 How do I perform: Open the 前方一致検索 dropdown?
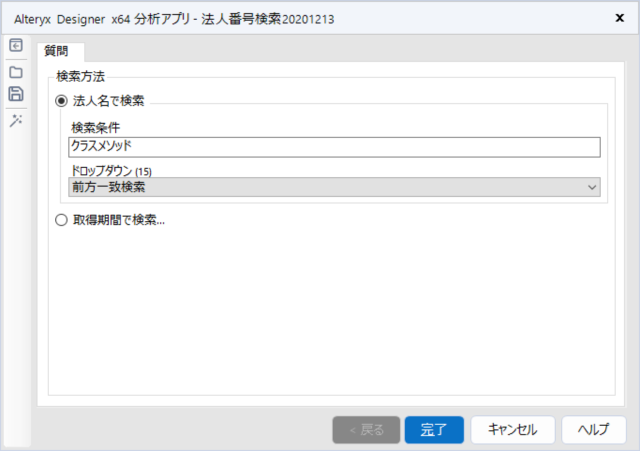coord(334,187)
